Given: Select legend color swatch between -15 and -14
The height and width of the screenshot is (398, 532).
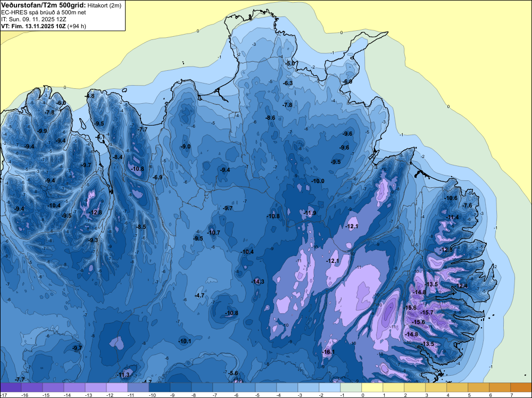Looking at the screenshot, I should pos(53,387).
